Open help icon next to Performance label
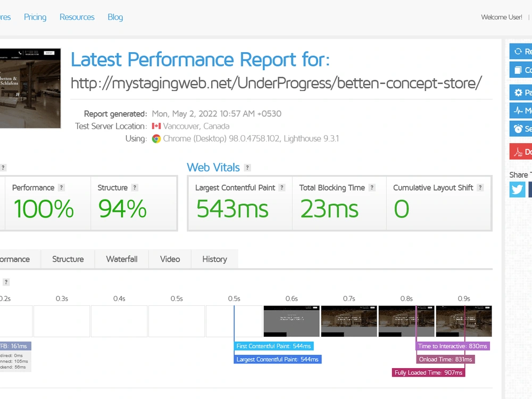The image size is (532, 399). [x=61, y=188]
